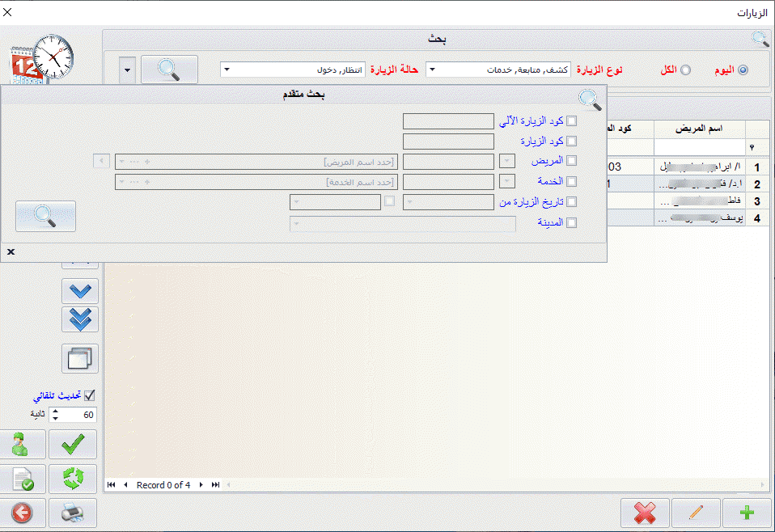Increase the refresh seconds spinner

tap(55, 411)
